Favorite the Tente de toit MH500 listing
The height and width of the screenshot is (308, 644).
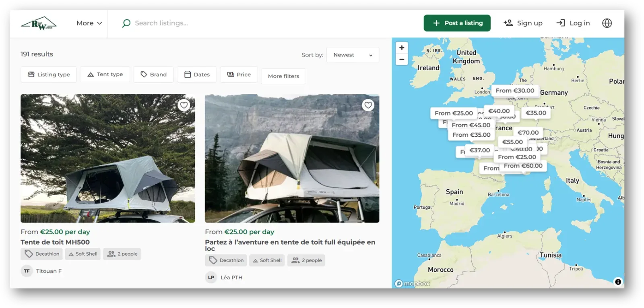point(184,105)
